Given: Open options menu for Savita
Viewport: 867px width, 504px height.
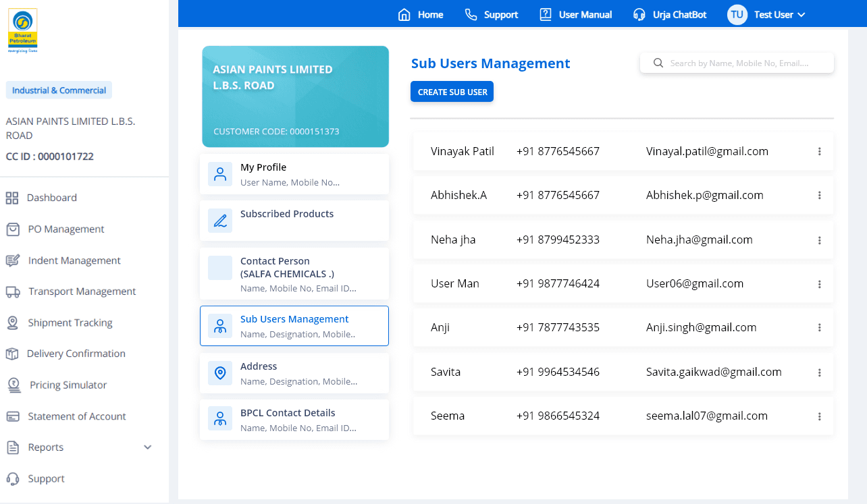Looking at the screenshot, I should (x=819, y=372).
